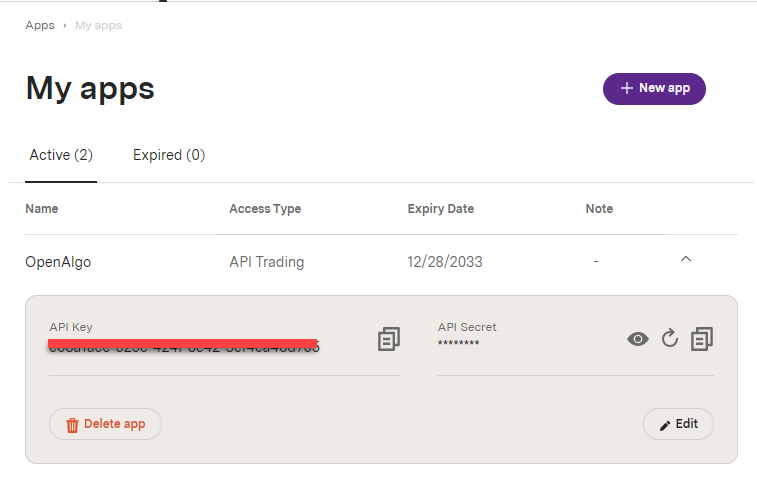Viewport: 757px width, 479px height.
Task: Select the Active (2) tab
Action: click(x=61, y=155)
